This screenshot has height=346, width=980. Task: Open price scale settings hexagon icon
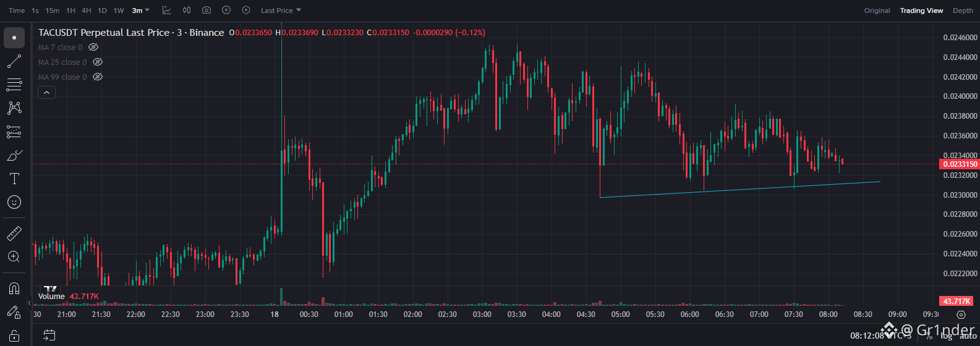point(961,314)
